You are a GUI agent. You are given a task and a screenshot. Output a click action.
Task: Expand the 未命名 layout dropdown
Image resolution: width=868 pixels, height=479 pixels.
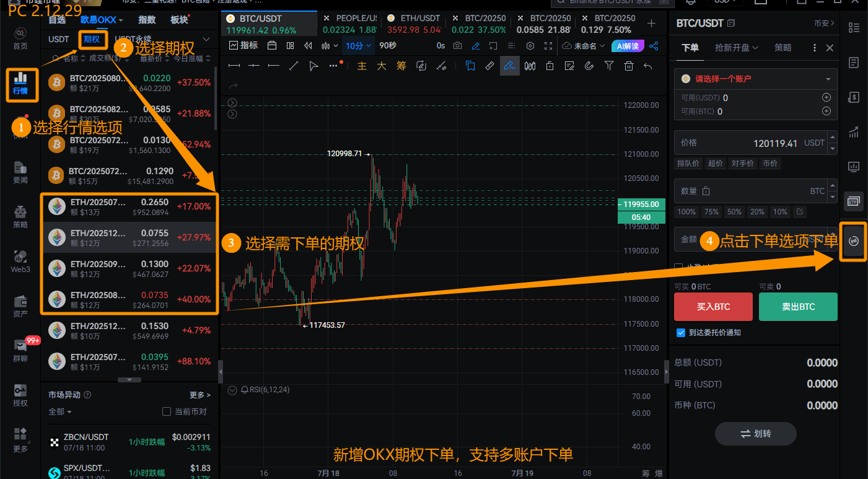[584, 45]
